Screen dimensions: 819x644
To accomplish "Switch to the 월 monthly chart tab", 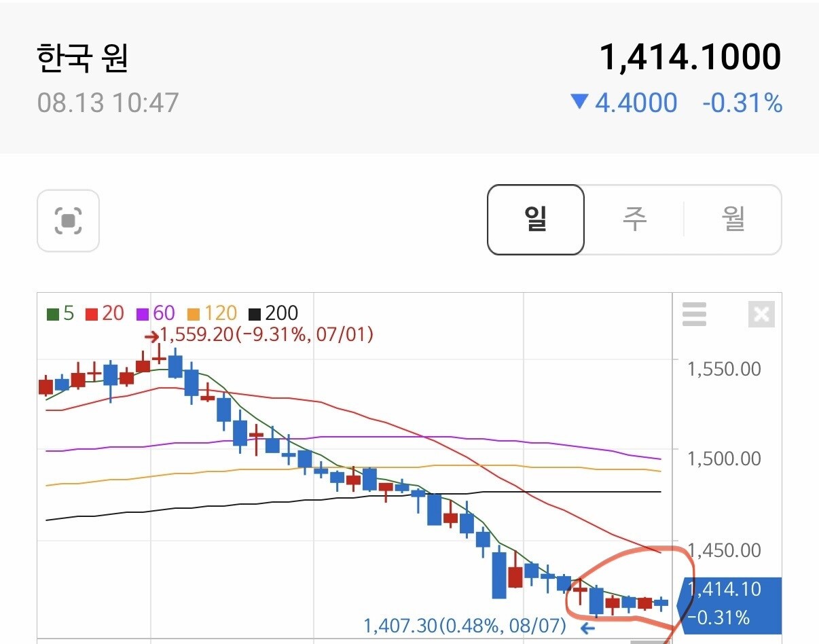I will (x=733, y=219).
